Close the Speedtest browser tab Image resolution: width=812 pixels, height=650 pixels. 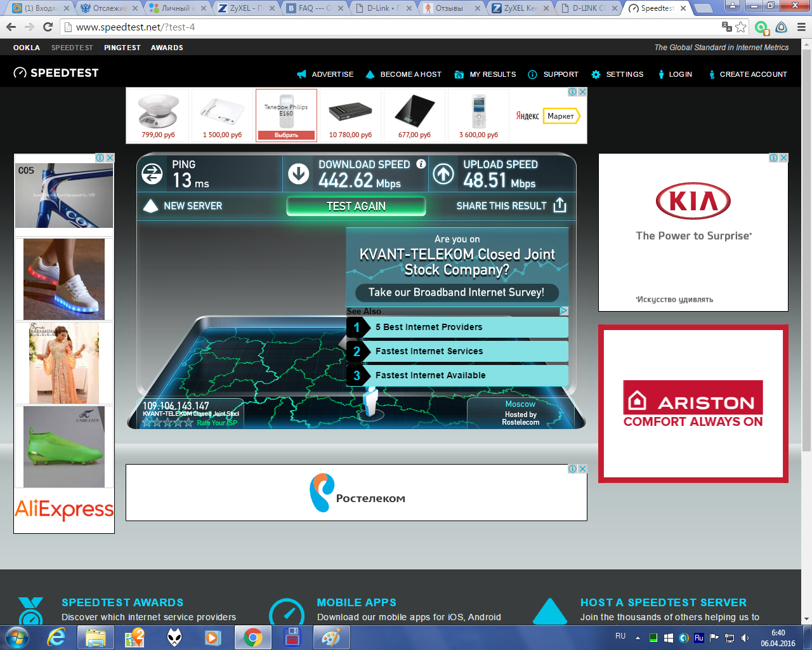click(683, 8)
